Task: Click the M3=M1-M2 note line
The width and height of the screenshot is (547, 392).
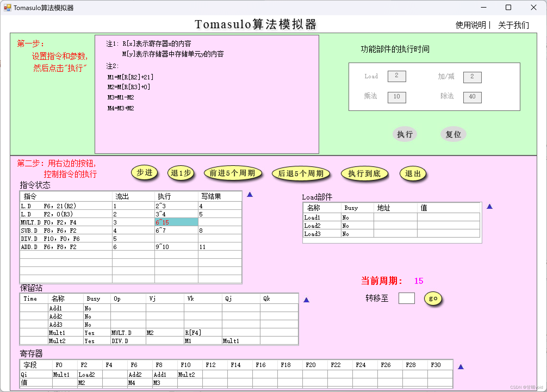Action: click(x=121, y=97)
